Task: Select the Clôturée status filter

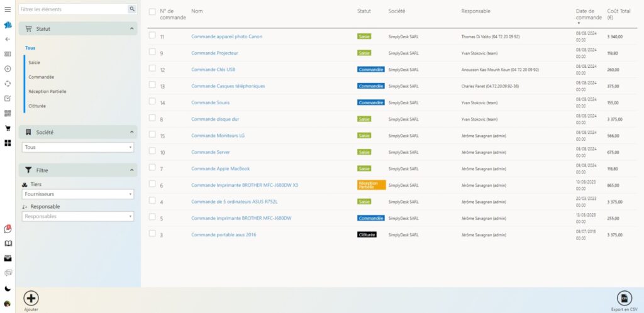Action: pos(37,106)
